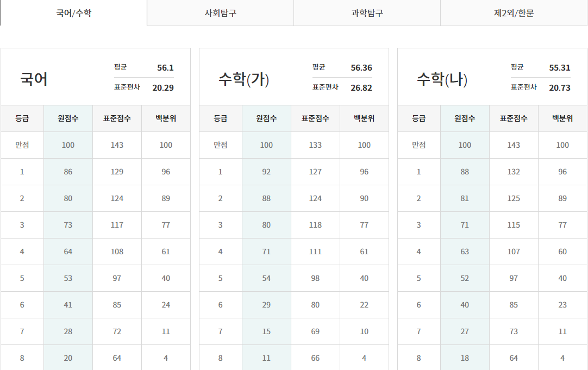Click grade 3 raw score 71 in 수학(나)
The image size is (588, 370).
click(x=465, y=225)
